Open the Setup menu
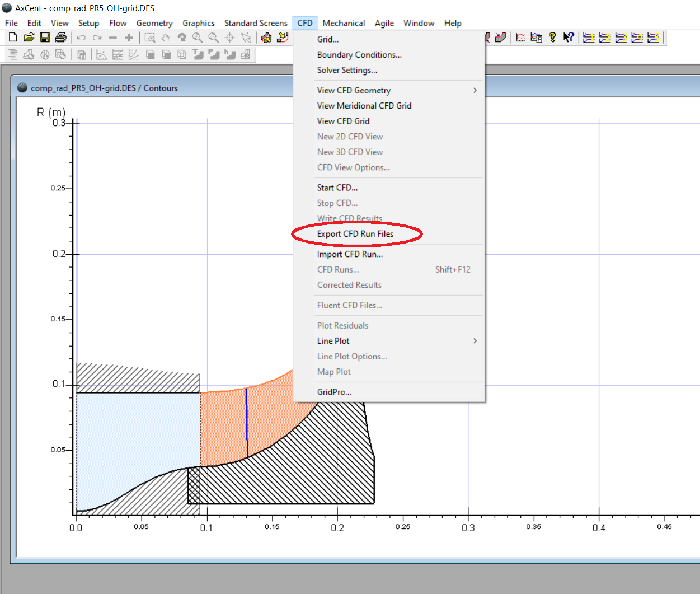Viewport: 700px width, 594px height. coord(88,23)
